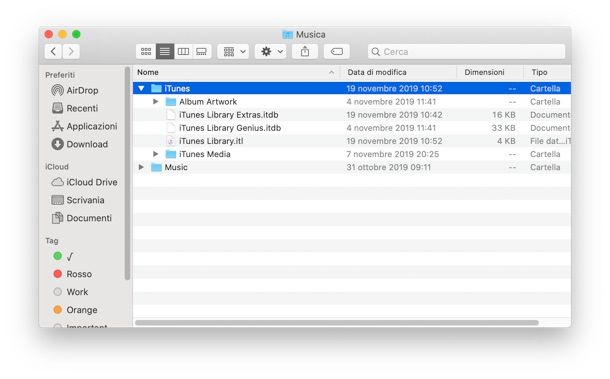Sort by the Dimensioni column header
Image resolution: width=610 pixels, height=379 pixels.
[489, 72]
